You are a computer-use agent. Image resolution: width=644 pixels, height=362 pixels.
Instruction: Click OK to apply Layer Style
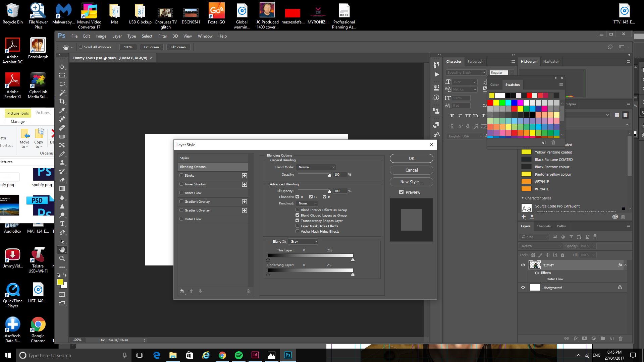coord(411,158)
